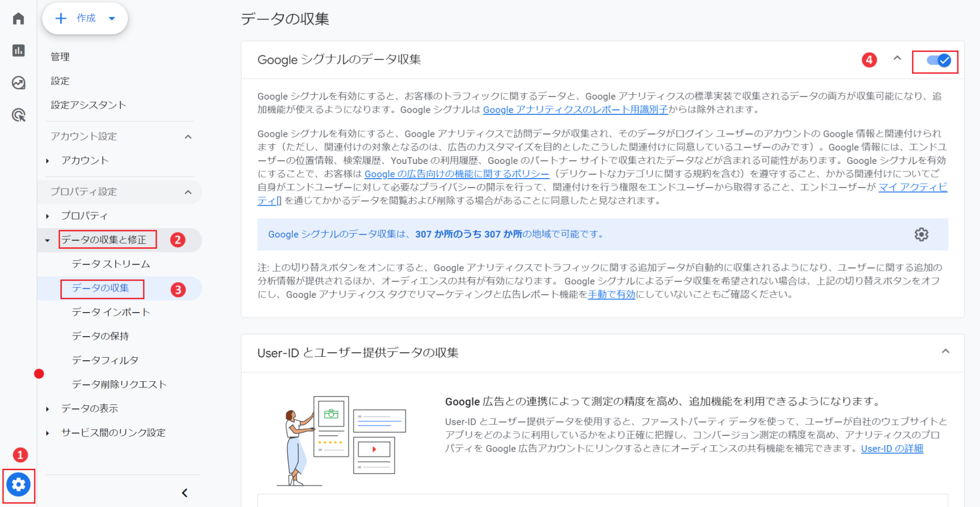Expand サービス間のリンク設定 tree arrow
Viewport: 980px width, 507px height.
coord(47,433)
